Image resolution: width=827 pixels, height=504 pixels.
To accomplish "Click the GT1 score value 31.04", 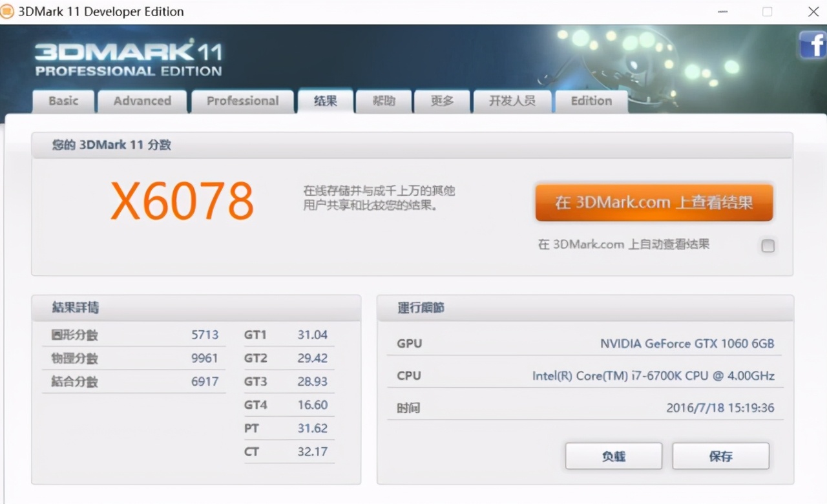I will [x=313, y=335].
